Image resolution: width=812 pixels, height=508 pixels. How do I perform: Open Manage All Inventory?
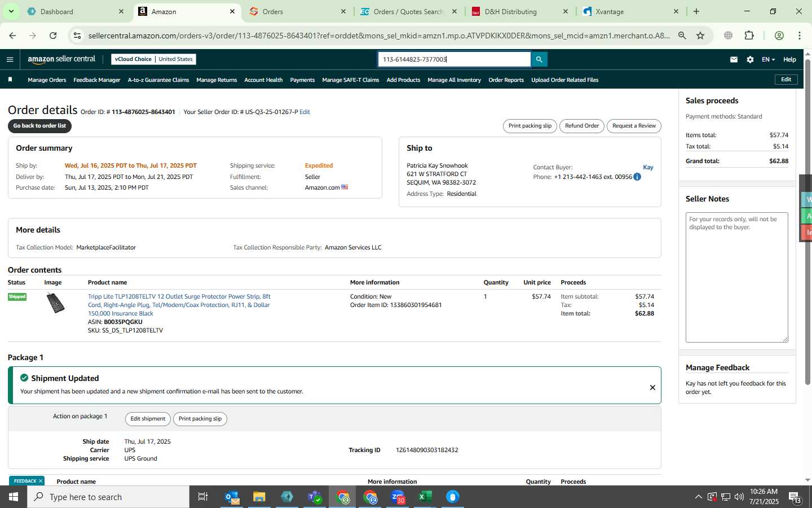[454, 80]
